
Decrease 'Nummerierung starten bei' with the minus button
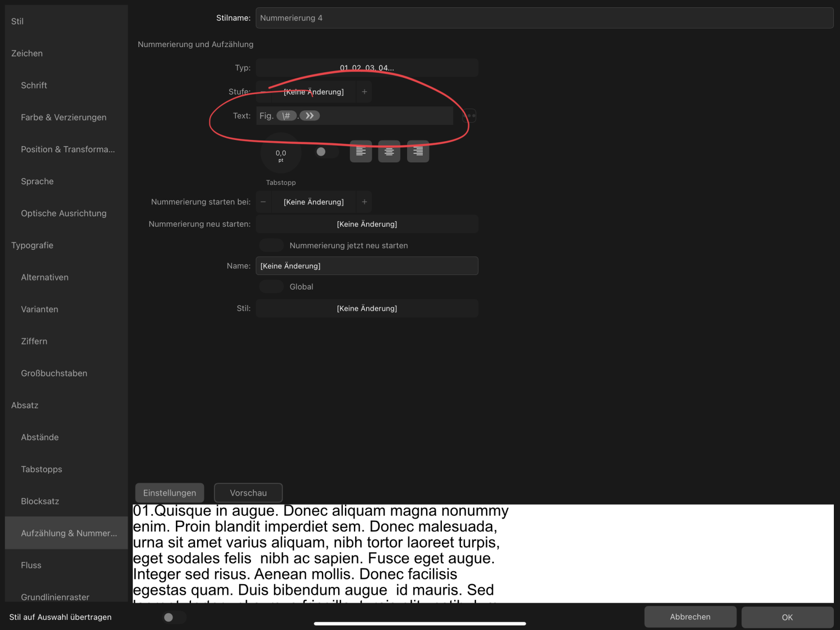click(x=263, y=202)
